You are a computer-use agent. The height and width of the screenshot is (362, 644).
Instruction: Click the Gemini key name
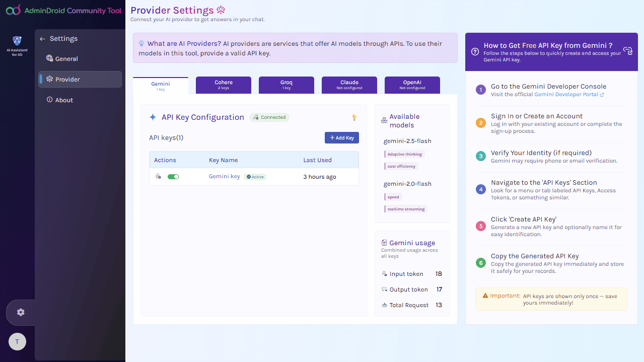[225, 176]
